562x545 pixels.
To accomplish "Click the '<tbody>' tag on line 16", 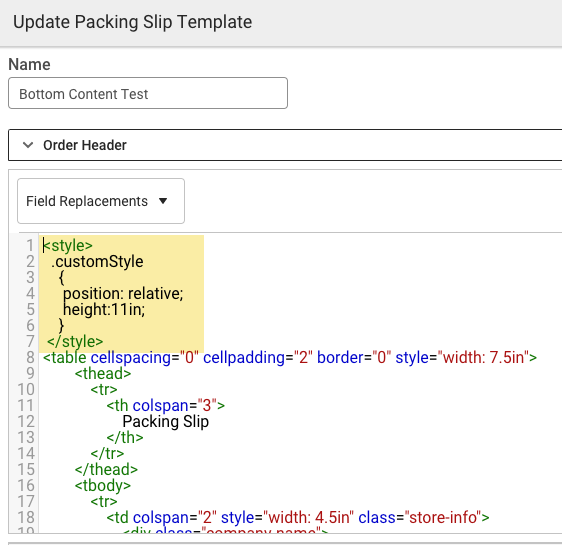I will 103,485.
